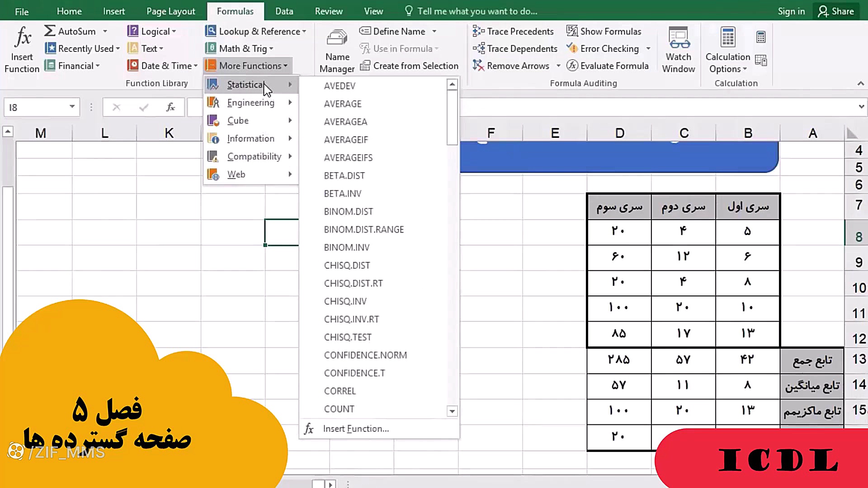Open the Watch Window
Image resolution: width=868 pixels, height=488 pixels.
[x=679, y=50]
